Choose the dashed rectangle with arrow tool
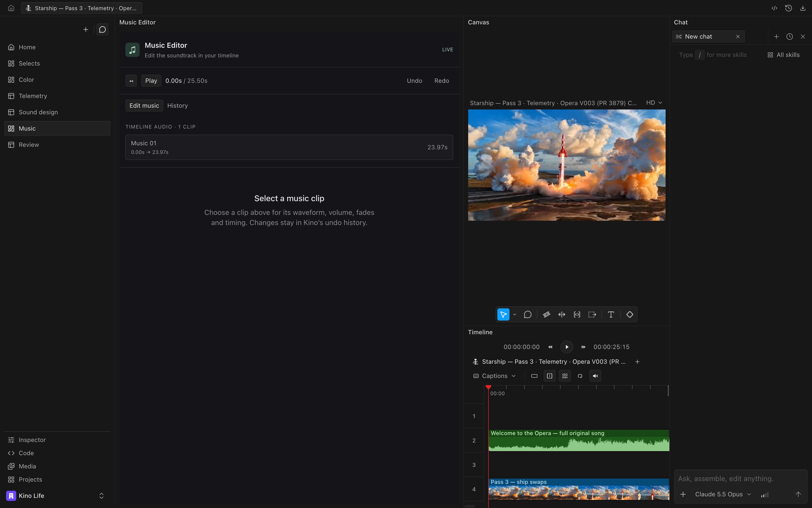Viewport: 812px width, 508px height. coord(592,315)
